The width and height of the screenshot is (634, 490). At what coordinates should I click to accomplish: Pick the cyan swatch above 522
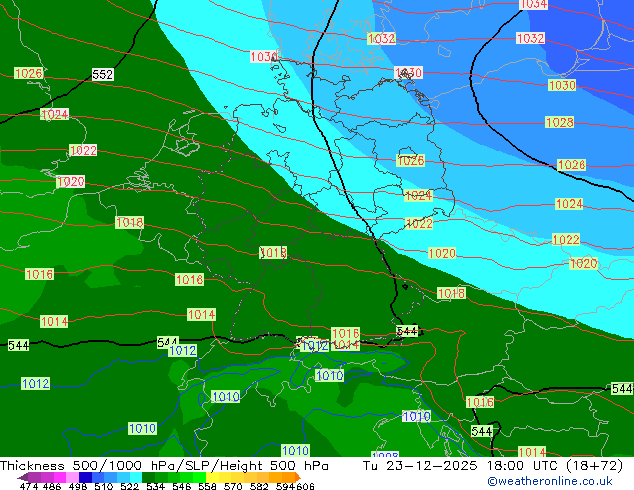tap(136, 477)
